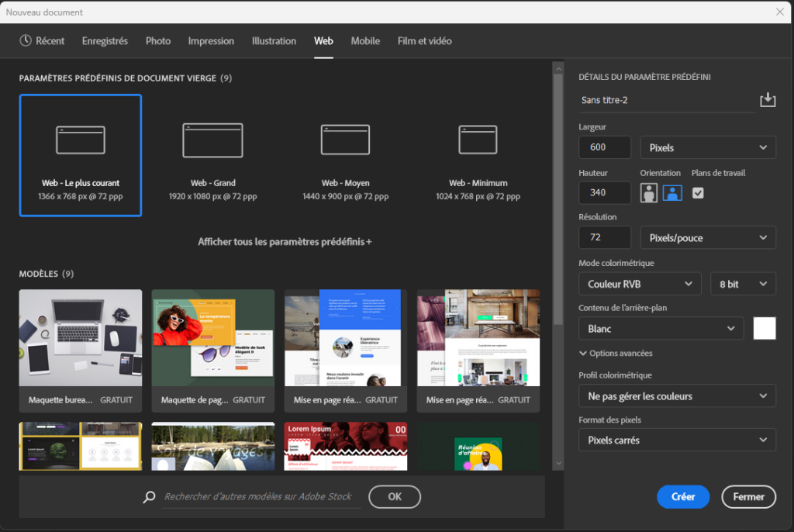Switch to the Mobile tab
This screenshot has width=794, height=532.
point(365,41)
